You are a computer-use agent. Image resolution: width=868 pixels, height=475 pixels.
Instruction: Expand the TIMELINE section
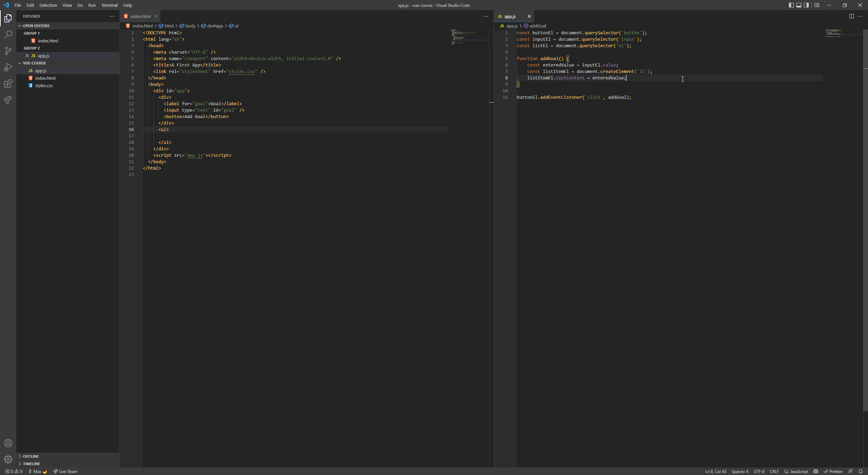coord(32,464)
